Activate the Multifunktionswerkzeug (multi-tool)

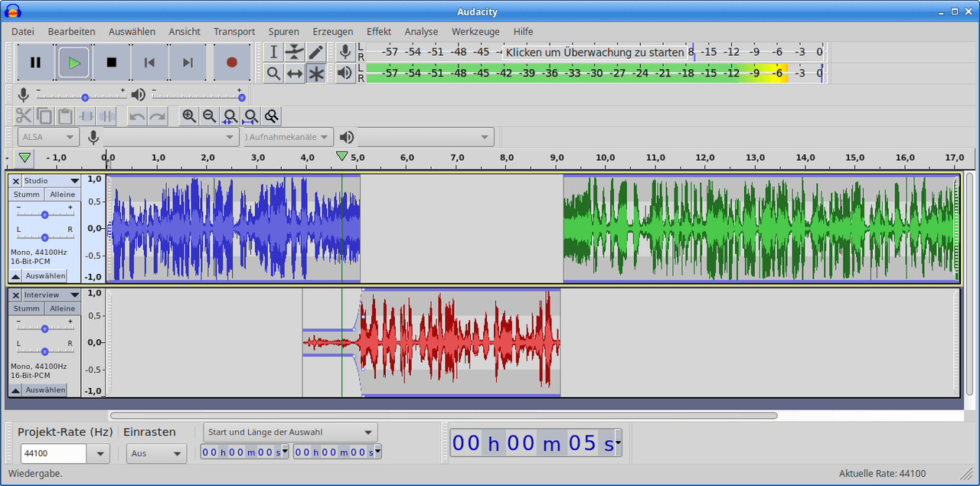(315, 73)
